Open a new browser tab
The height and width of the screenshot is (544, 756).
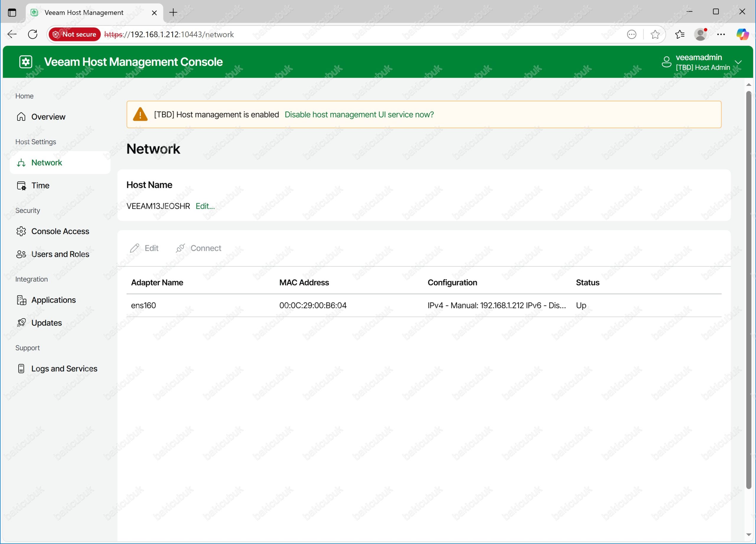173,13
